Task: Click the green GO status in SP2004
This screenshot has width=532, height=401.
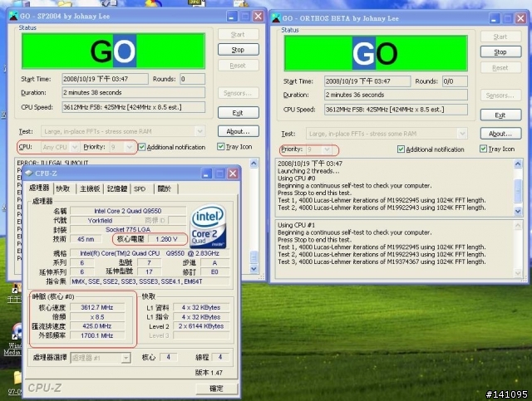Action: pyautogui.click(x=113, y=51)
